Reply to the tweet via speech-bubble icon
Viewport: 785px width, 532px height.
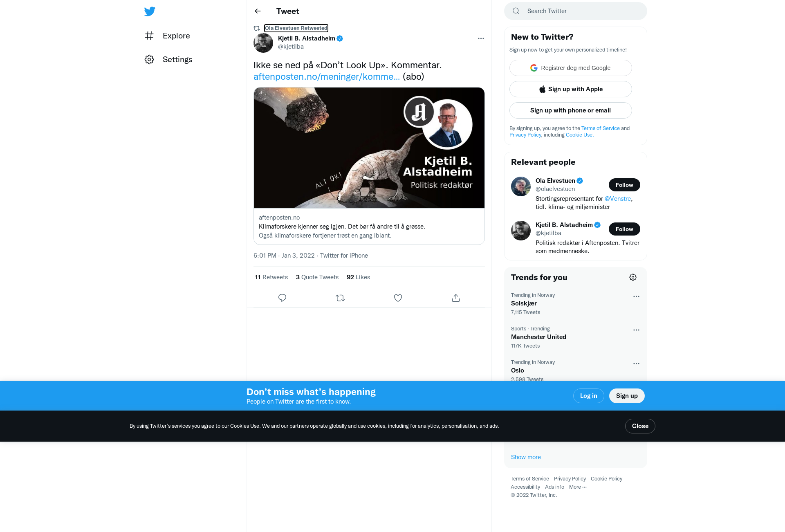(x=282, y=298)
